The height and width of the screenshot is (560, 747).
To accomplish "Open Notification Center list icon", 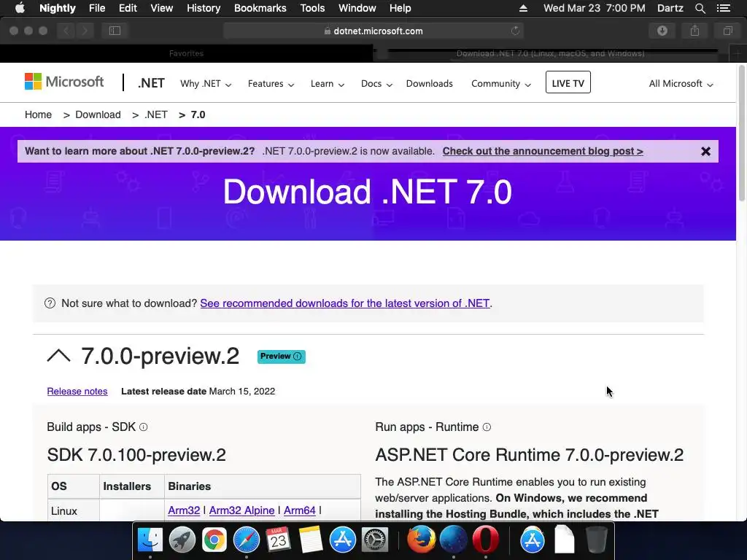I will [723, 8].
